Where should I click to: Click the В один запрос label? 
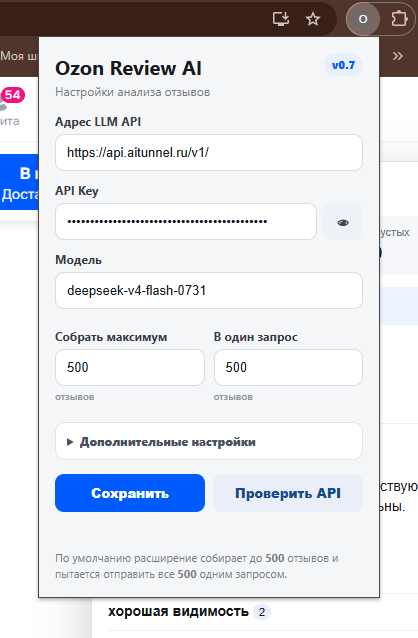[x=256, y=337]
